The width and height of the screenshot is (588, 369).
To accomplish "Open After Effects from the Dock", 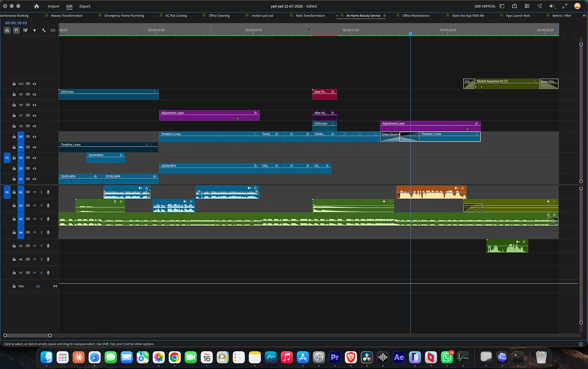I will [399, 357].
